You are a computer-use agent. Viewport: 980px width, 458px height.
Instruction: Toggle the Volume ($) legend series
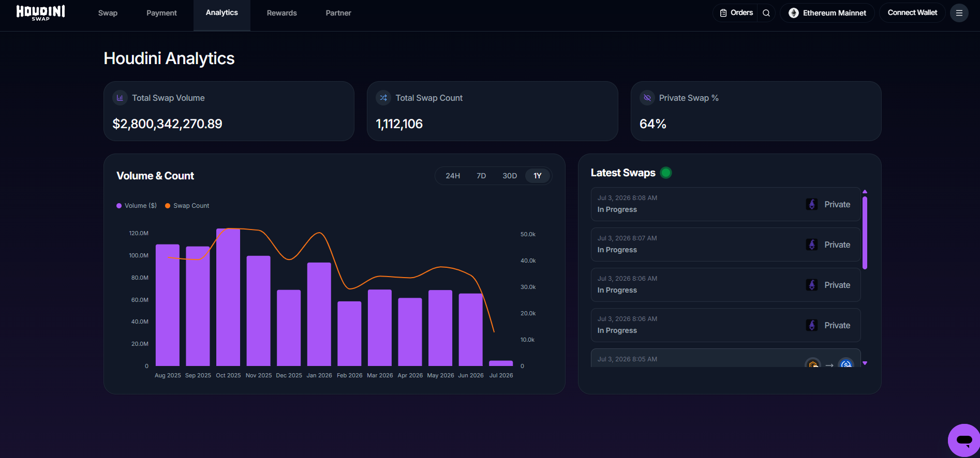(137, 206)
